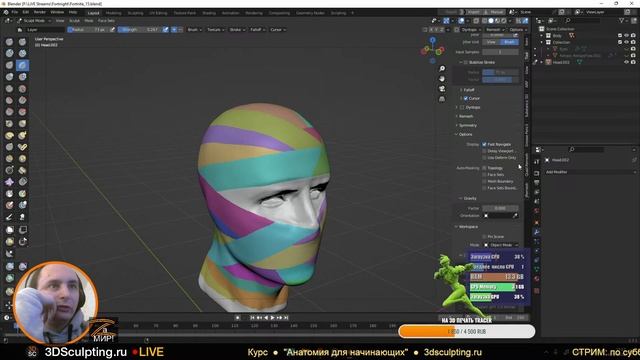Switch perspective/orthographic with the grid gizmo
640x360 pixels.
click(x=442, y=99)
